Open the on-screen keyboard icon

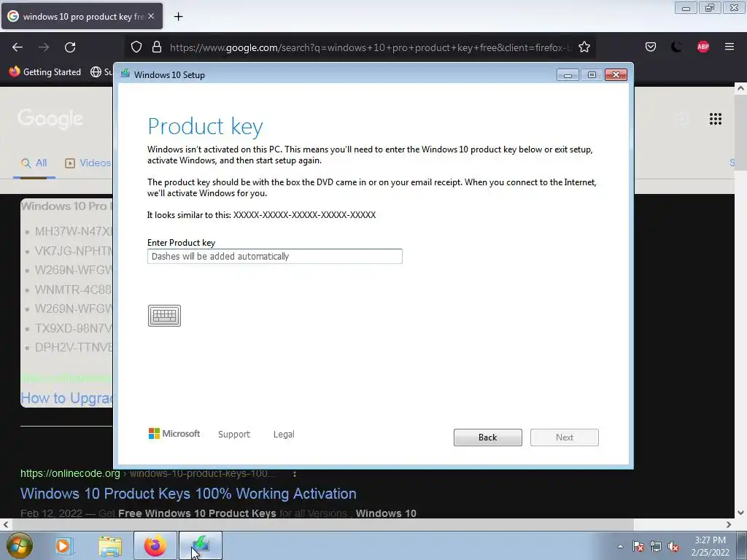(164, 316)
